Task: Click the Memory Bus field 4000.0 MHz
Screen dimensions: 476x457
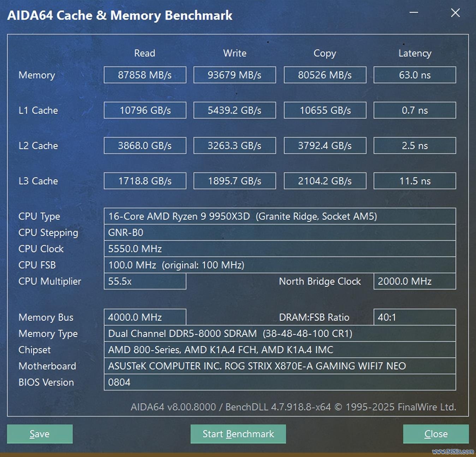Action: pos(145,317)
